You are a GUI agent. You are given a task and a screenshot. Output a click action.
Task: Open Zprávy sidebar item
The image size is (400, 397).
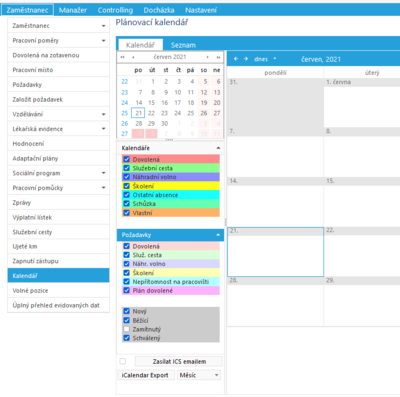pos(58,203)
